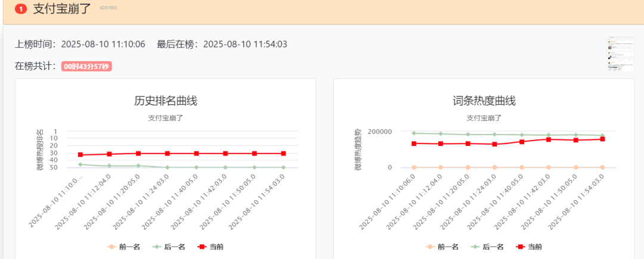This screenshot has width=644, height=259.
Task: Click the 最后在榜 2025-08-10 11:54:03 text
Action: [x=222, y=44]
